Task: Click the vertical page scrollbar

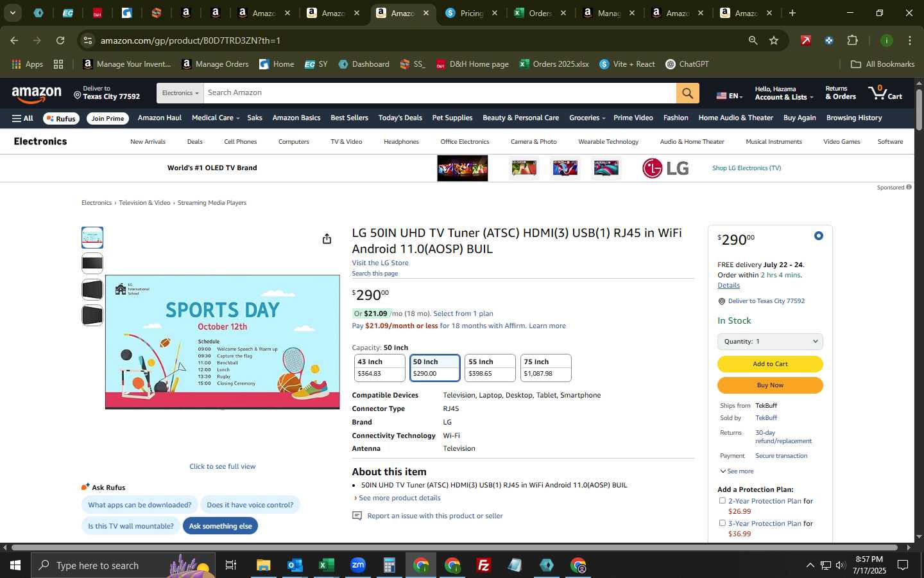Action: click(x=919, y=109)
